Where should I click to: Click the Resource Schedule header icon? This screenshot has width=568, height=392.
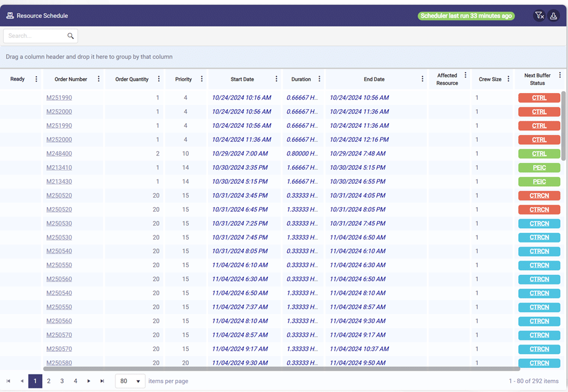tap(10, 15)
